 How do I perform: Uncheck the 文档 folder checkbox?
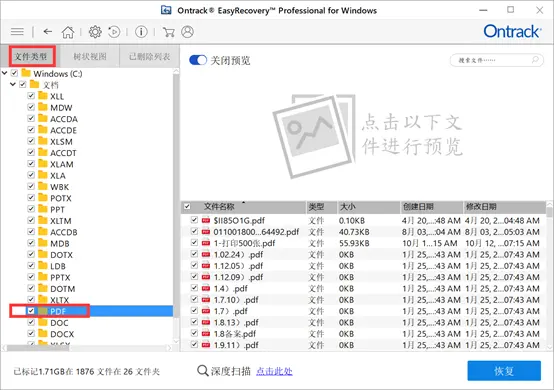tap(23, 84)
